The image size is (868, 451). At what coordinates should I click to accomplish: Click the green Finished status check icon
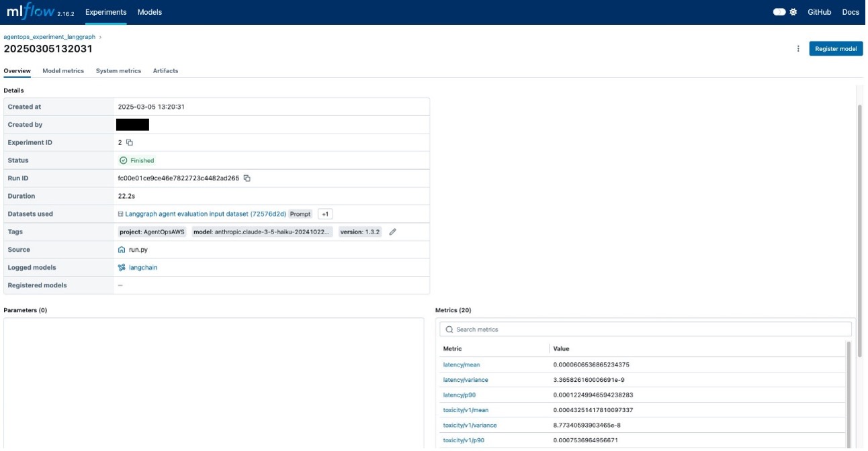click(123, 160)
